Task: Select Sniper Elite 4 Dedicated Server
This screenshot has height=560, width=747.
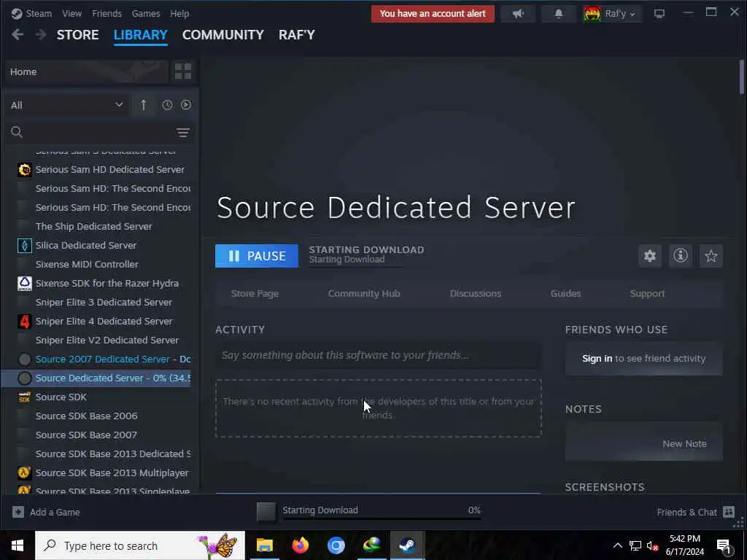Action: 104,321
